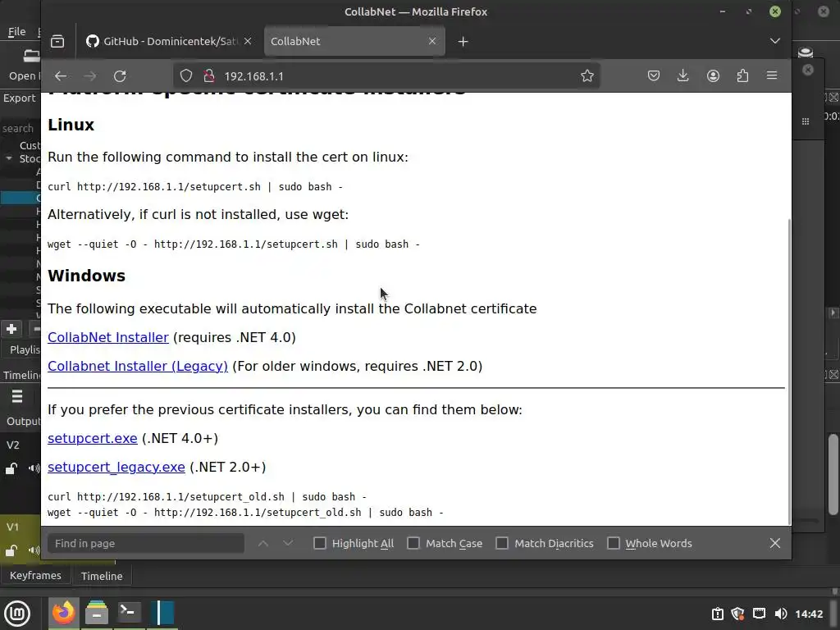The width and height of the screenshot is (840, 630).
Task: Mute track V2 with speaker icon
Action: click(x=34, y=468)
